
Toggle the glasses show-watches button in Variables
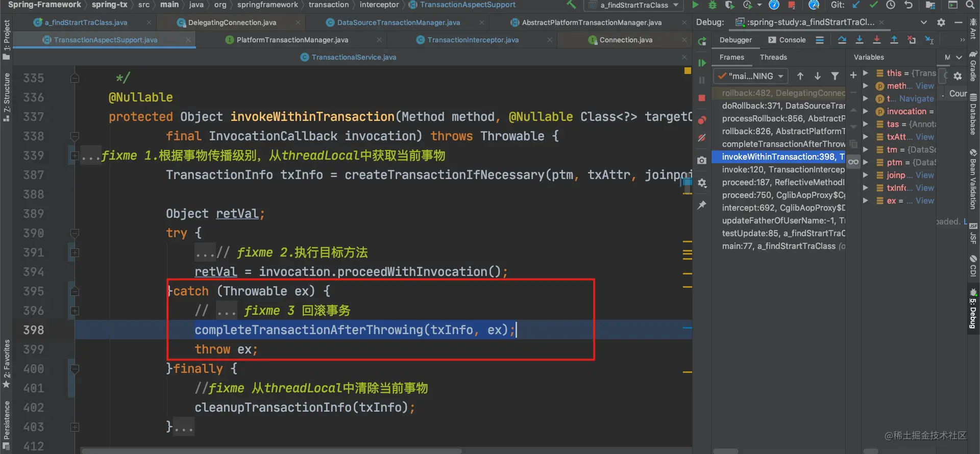(x=853, y=162)
